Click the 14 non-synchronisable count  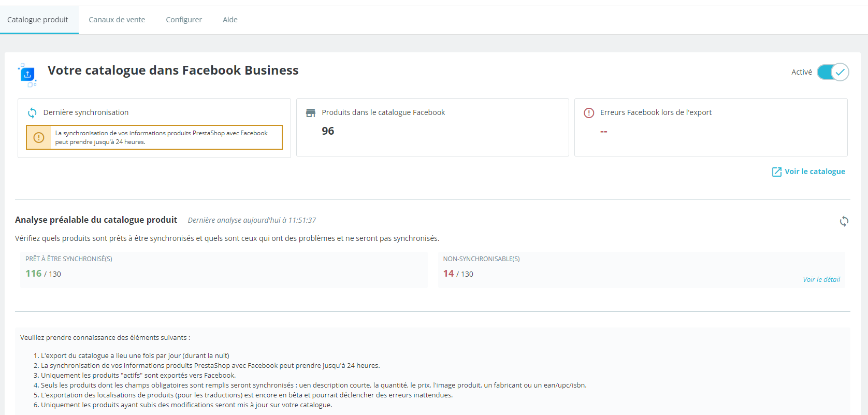[x=449, y=274]
